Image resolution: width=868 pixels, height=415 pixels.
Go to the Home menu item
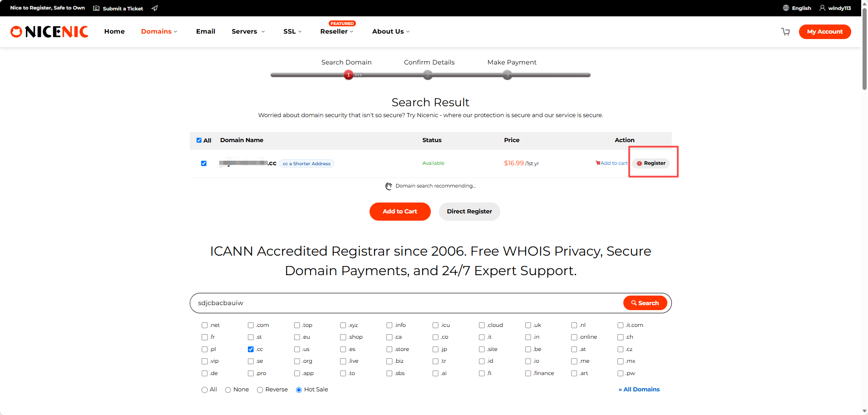tap(114, 31)
